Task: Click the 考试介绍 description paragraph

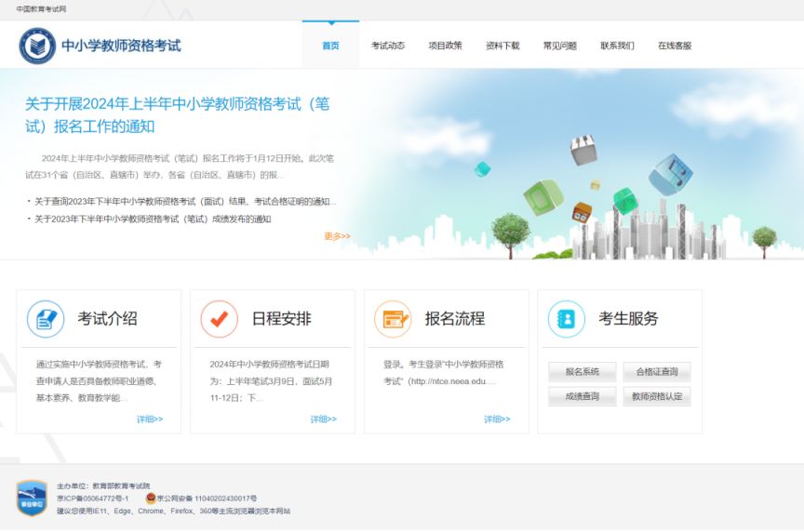Action: (x=99, y=380)
